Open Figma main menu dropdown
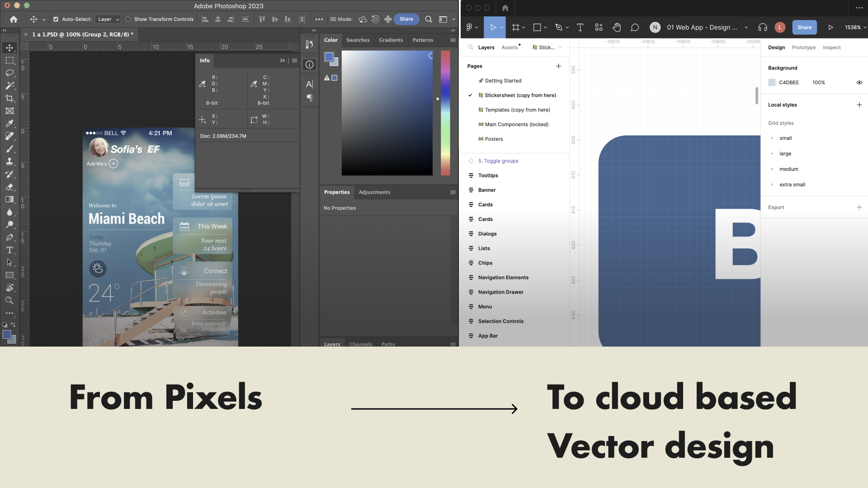Image resolution: width=868 pixels, height=488 pixels. (x=472, y=27)
